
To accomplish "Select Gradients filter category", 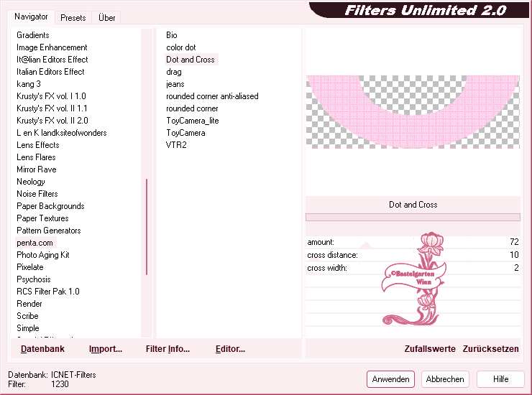I will point(33,35).
